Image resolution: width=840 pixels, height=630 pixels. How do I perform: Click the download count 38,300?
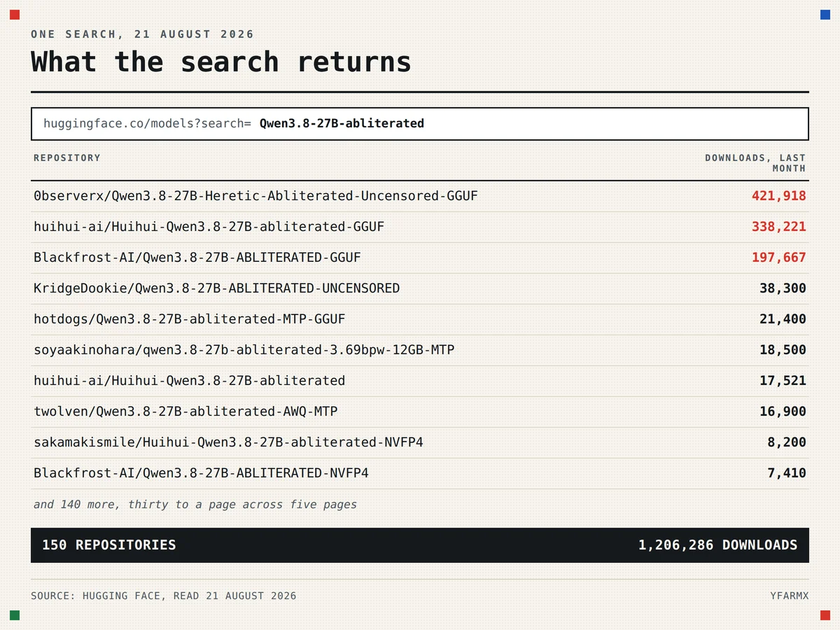783,288
